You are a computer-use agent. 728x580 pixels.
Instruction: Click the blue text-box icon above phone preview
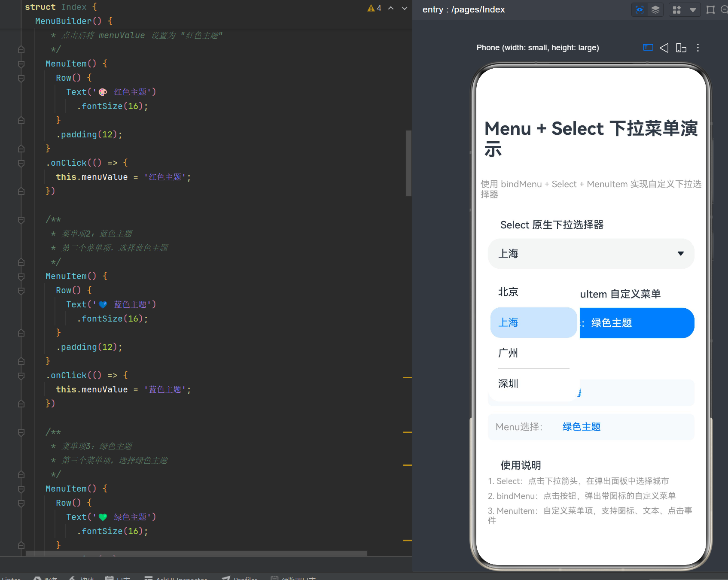tap(648, 47)
